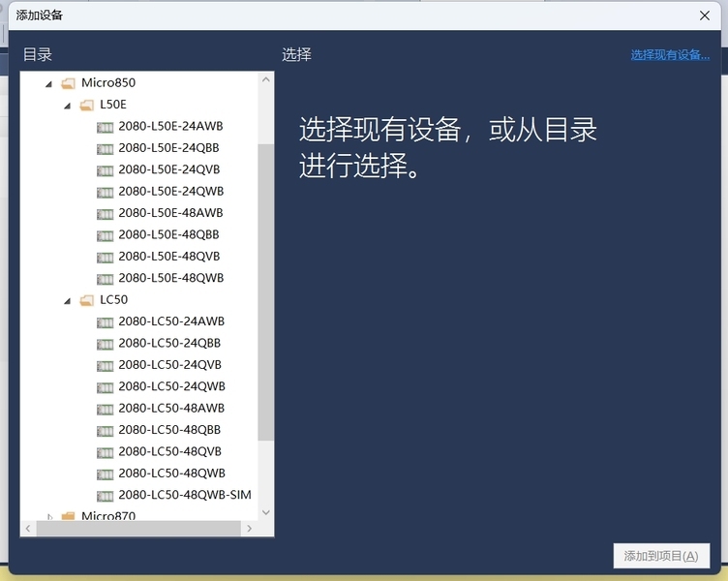Click the catalog scroll down arrow
This screenshot has width=728, height=581.
265,512
